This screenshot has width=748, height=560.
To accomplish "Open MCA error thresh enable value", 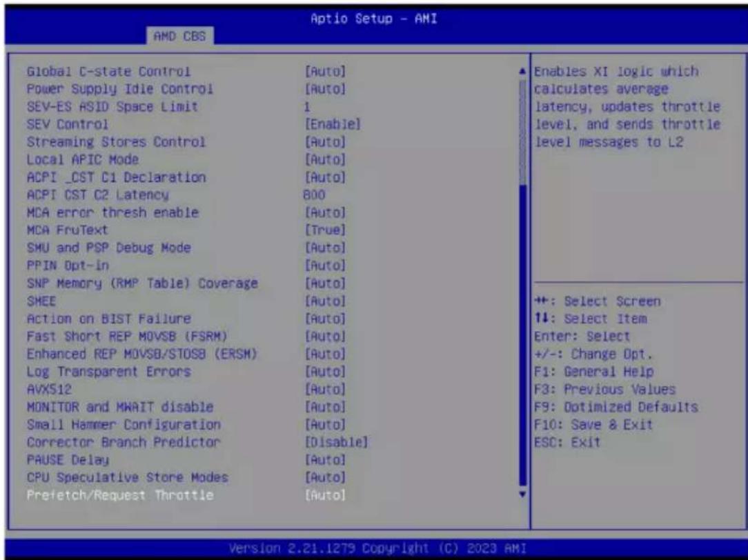I will pos(325,212).
